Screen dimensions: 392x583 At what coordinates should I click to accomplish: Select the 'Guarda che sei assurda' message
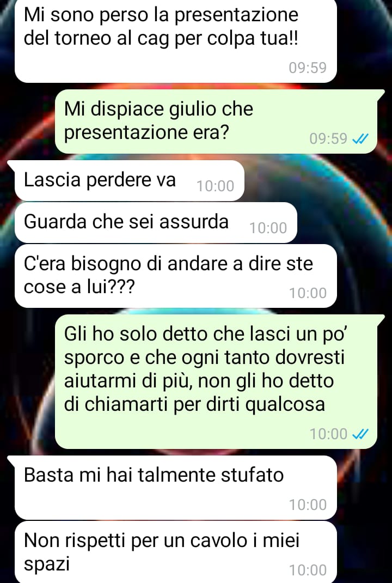coord(156,223)
